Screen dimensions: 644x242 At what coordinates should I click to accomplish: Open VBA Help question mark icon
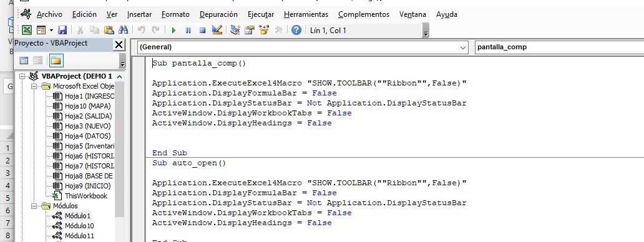[296, 30]
